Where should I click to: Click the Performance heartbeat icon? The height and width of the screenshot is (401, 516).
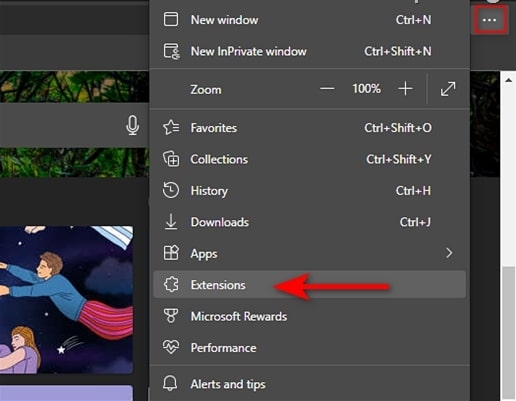[171, 347]
